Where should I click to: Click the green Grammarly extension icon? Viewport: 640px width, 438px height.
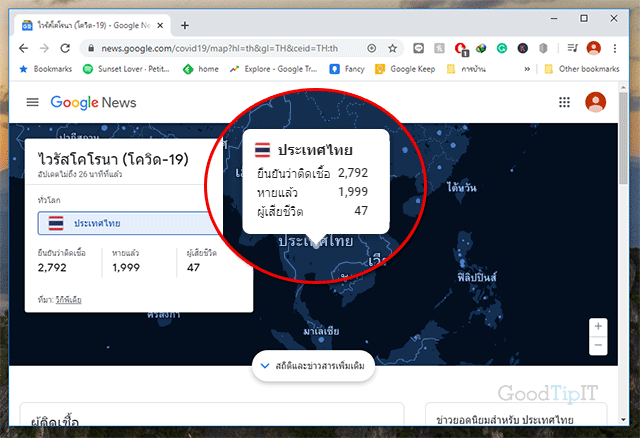(x=502, y=49)
